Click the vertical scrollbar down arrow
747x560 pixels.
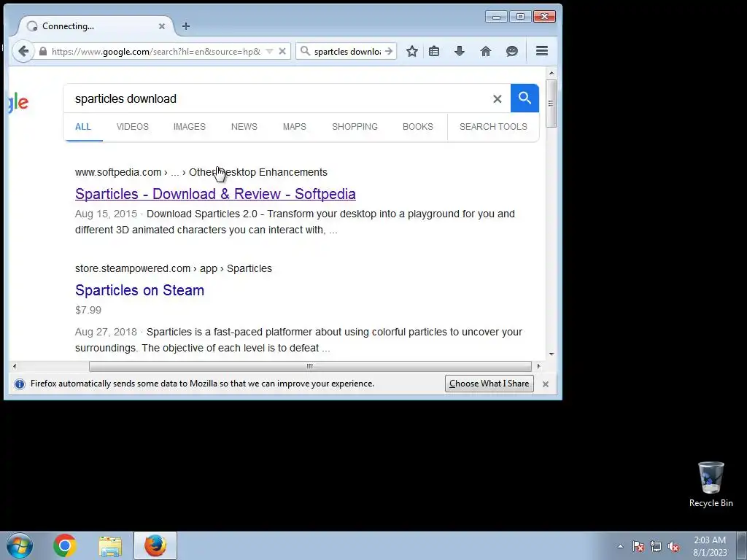click(551, 354)
